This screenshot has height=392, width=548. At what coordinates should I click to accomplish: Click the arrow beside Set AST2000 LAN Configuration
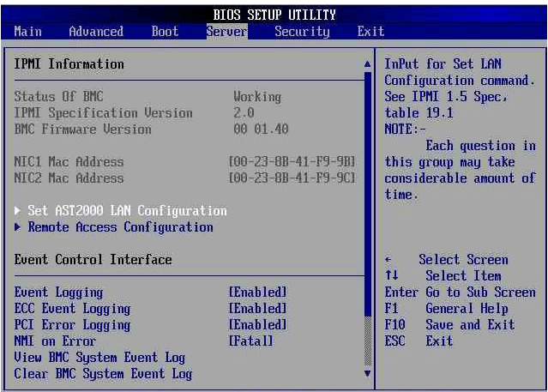click(x=17, y=211)
